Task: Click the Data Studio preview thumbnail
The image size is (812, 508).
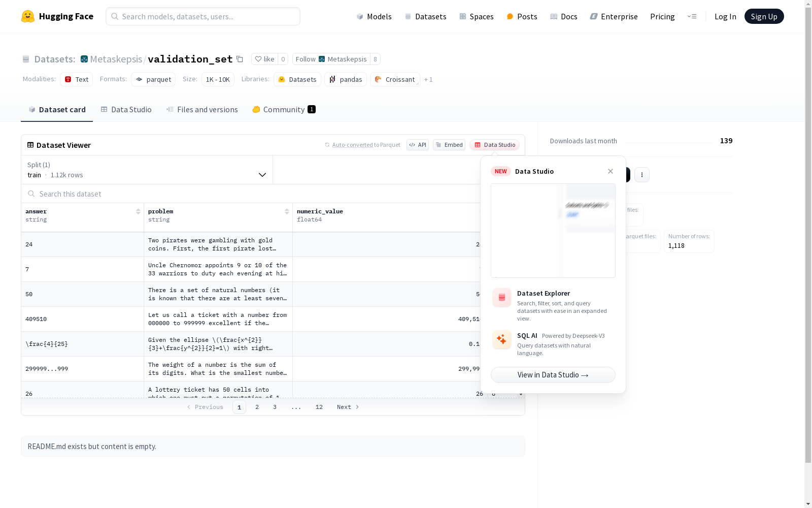Action: point(553,231)
